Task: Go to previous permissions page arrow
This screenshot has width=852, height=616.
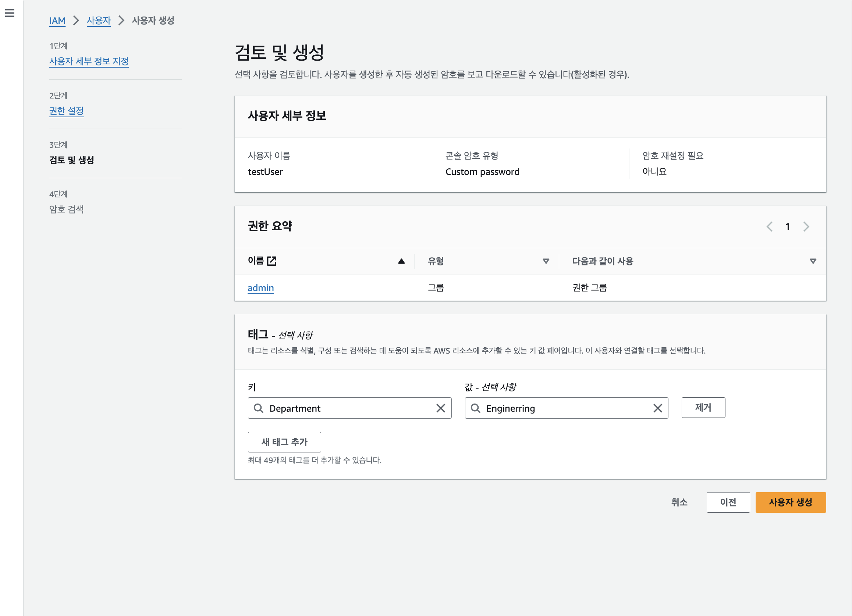Action: pyautogui.click(x=769, y=226)
